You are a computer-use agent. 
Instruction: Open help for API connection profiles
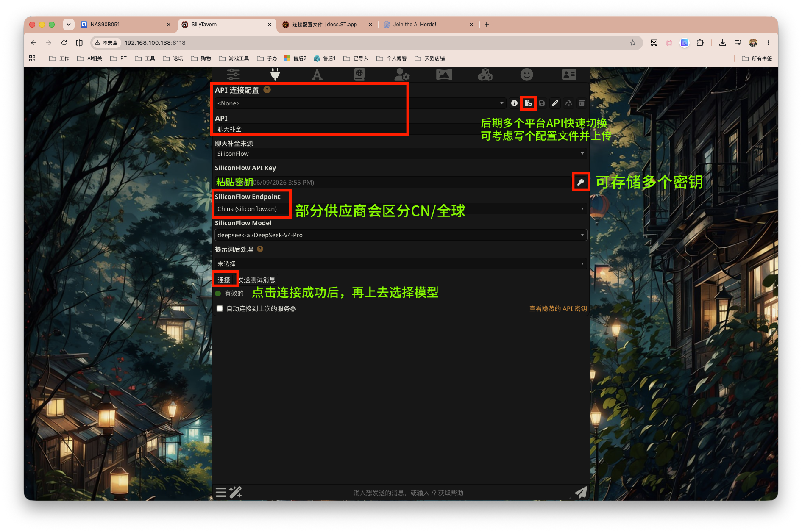coord(267,90)
